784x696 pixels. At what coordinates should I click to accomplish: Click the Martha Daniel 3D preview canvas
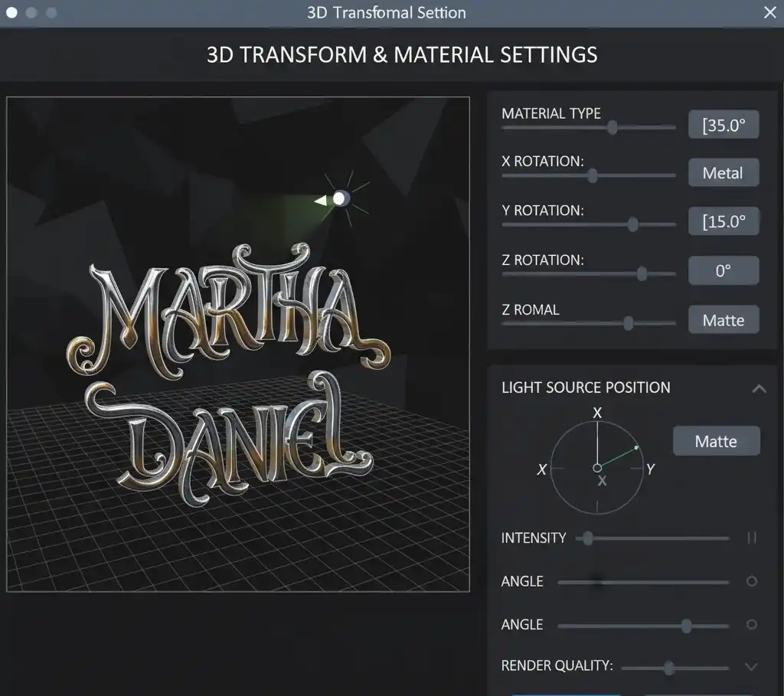coord(237,345)
